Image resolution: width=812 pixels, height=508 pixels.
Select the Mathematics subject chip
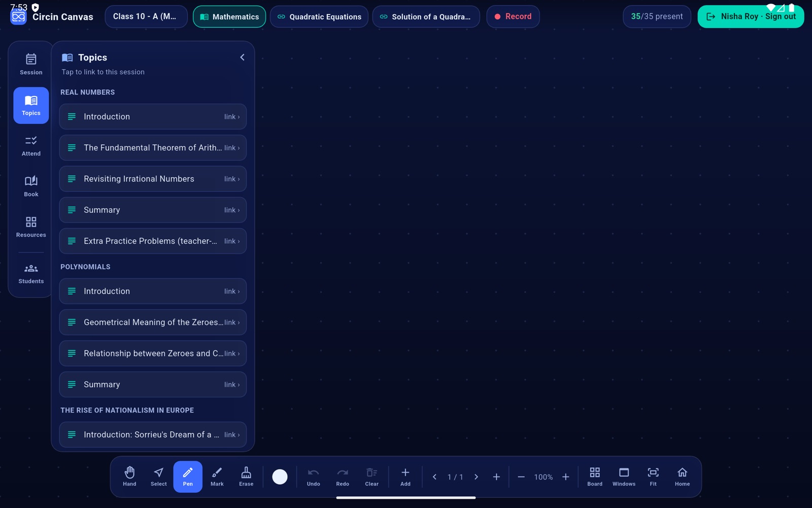point(229,17)
